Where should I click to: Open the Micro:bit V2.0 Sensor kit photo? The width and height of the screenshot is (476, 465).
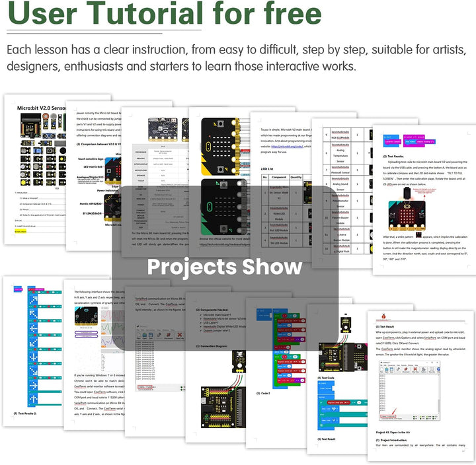click(x=43, y=149)
